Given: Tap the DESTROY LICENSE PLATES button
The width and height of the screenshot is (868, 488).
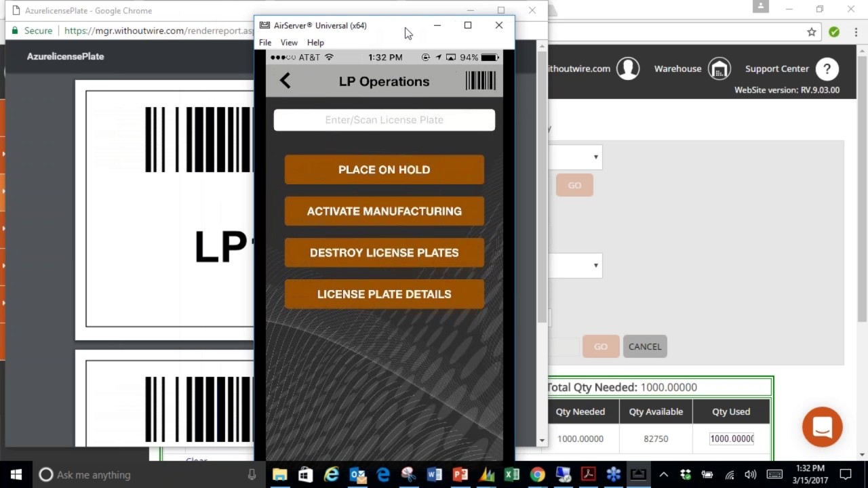Looking at the screenshot, I should tap(384, 252).
